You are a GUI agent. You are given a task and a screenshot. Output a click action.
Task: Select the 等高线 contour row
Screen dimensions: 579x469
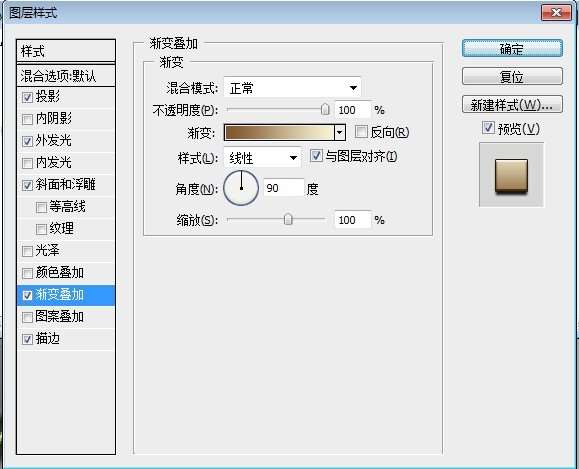(x=66, y=207)
